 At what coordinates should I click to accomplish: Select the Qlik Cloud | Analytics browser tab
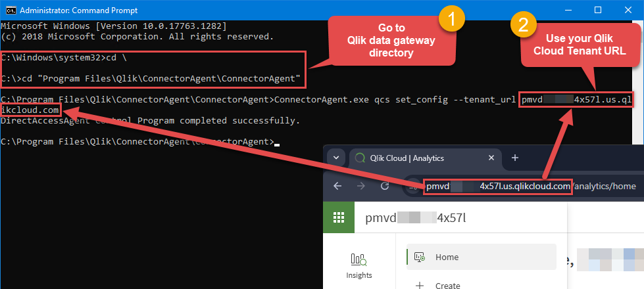tap(425, 158)
